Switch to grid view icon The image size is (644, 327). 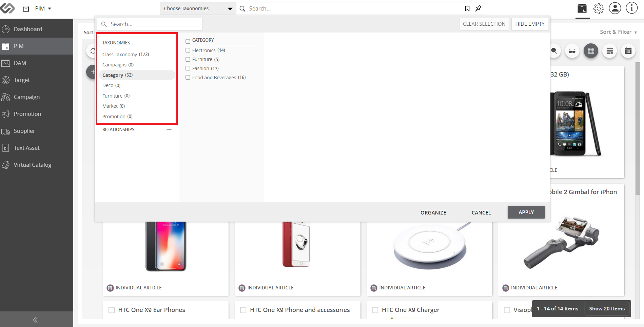pos(591,51)
